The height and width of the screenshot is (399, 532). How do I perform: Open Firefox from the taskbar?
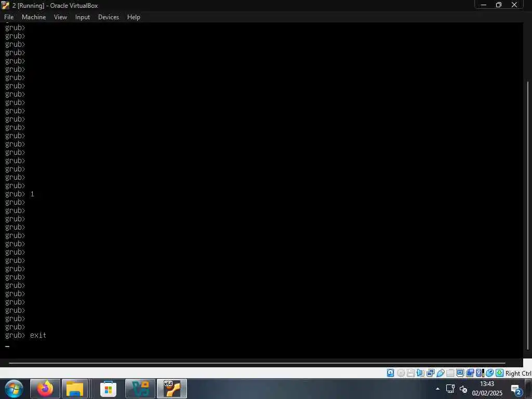45,389
